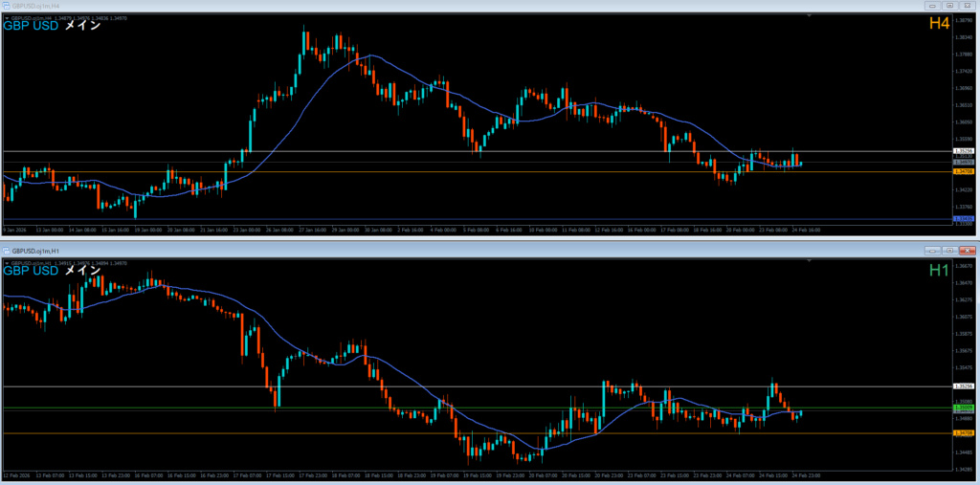
Task: Click the orange H4 timeframe label
Action: pyautogui.click(x=940, y=24)
